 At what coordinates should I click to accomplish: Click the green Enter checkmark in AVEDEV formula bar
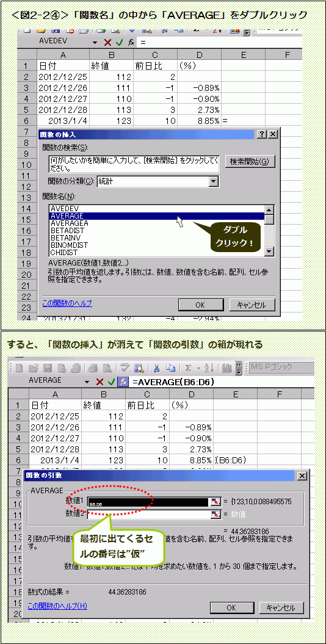click(x=118, y=42)
